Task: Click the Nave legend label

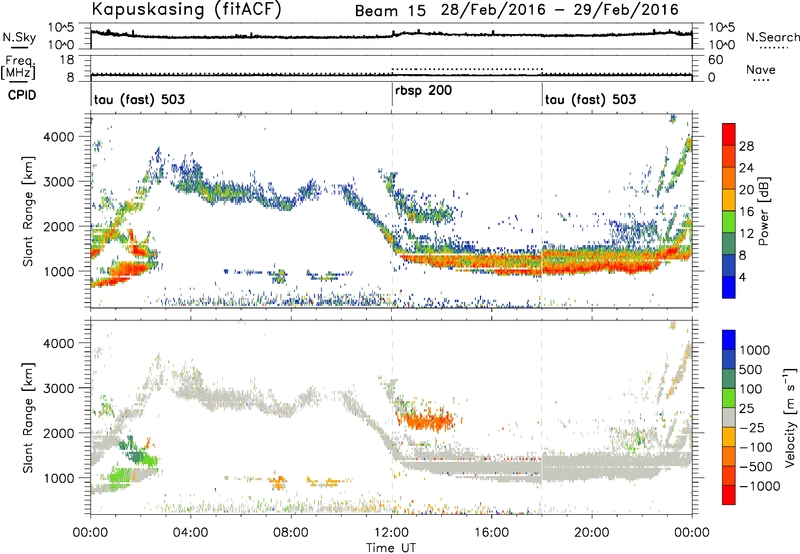Action: (761, 70)
